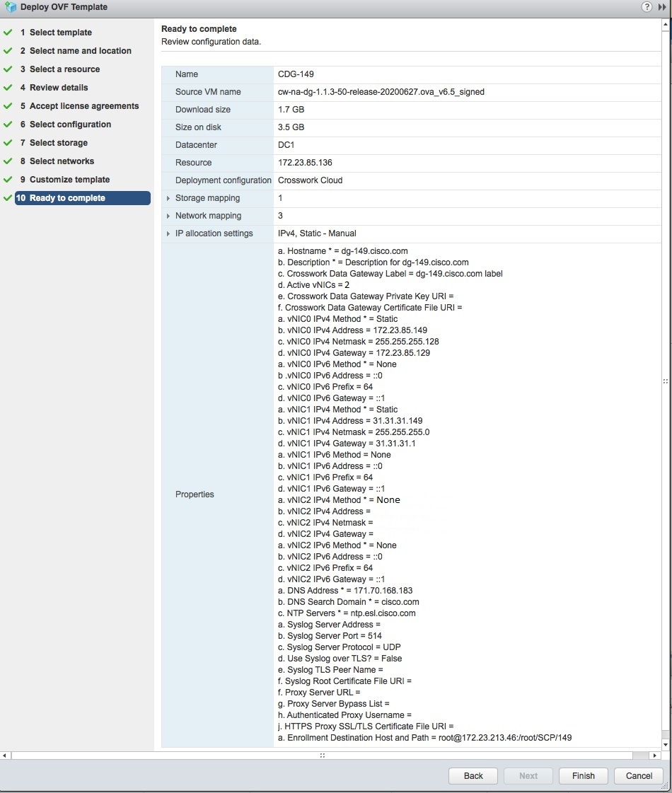Expand the IP allocation settings row
The height and width of the screenshot is (793, 672).
click(167, 233)
